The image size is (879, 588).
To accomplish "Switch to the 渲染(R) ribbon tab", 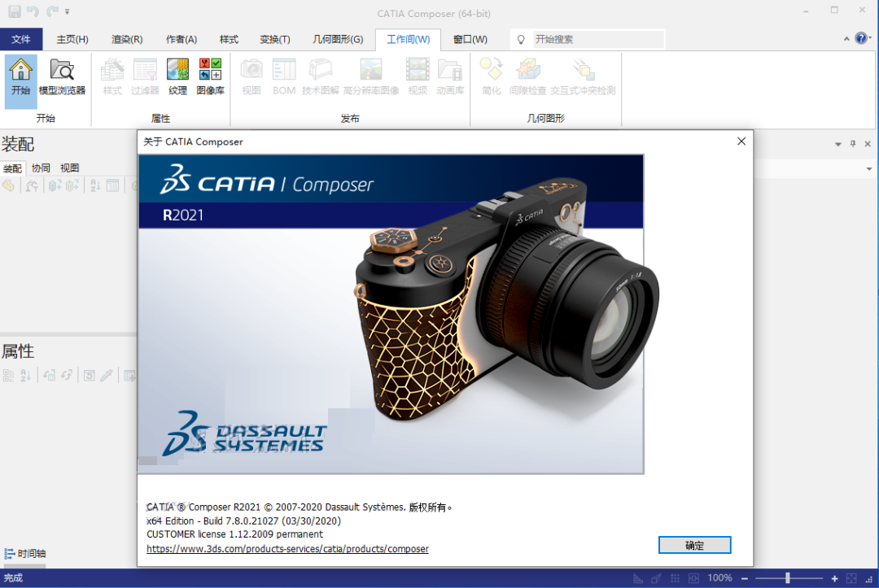I will [x=126, y=38].
